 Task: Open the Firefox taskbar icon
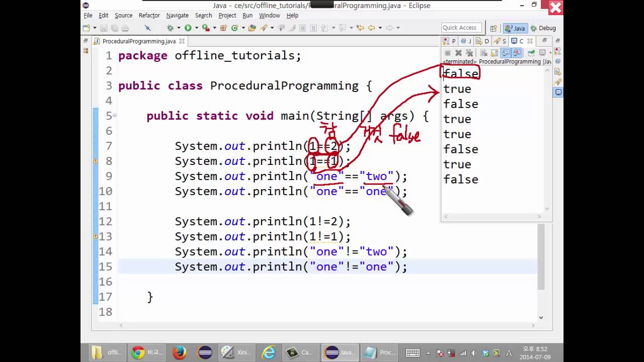point(180,352)
